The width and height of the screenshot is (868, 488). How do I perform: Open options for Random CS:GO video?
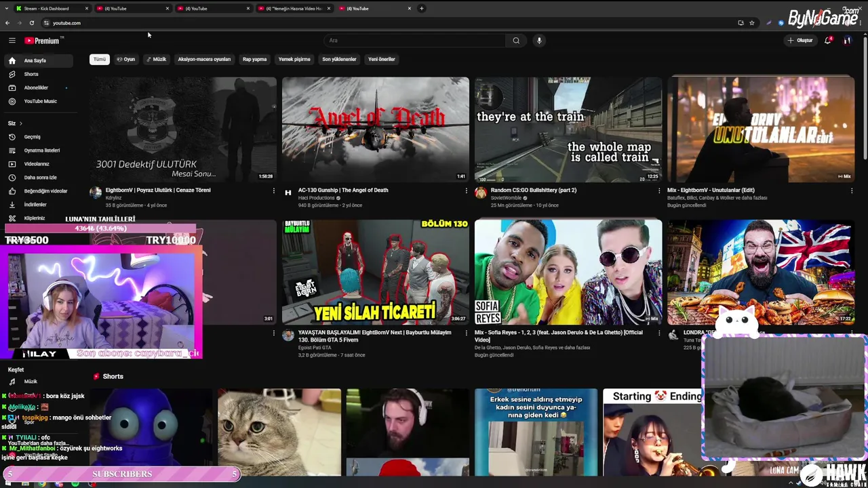tap(659, 191)
